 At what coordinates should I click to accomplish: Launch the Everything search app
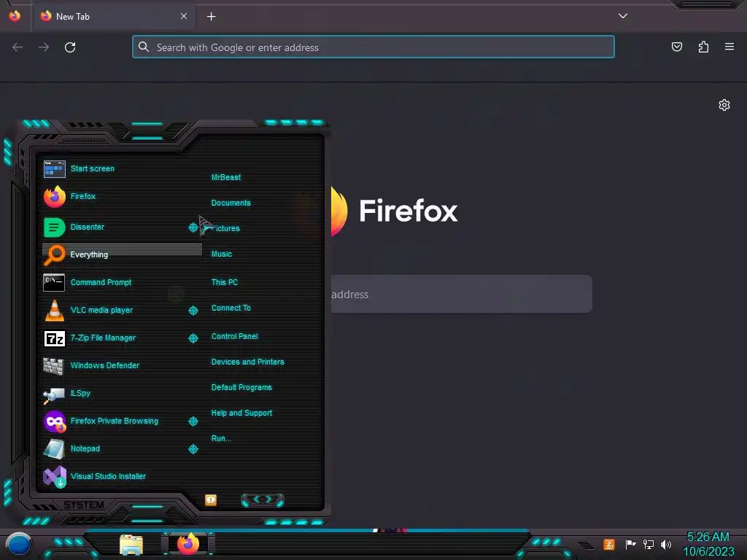click(122, 254)
